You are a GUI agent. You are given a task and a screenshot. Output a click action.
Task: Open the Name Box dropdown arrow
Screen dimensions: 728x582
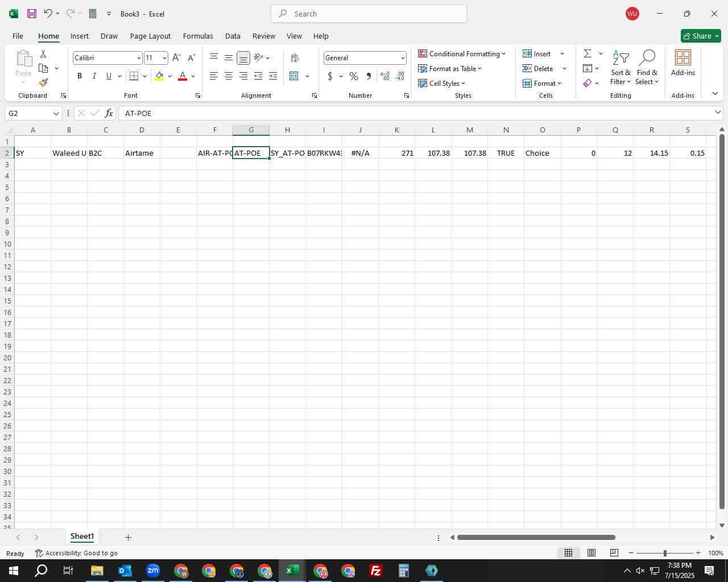56,113
